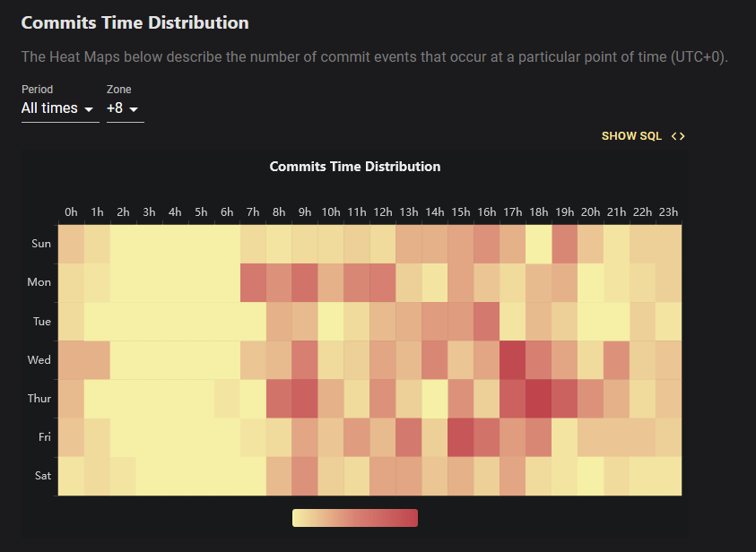Select the Wednesday 17h heatmap cell

click(x=512, y=360)
